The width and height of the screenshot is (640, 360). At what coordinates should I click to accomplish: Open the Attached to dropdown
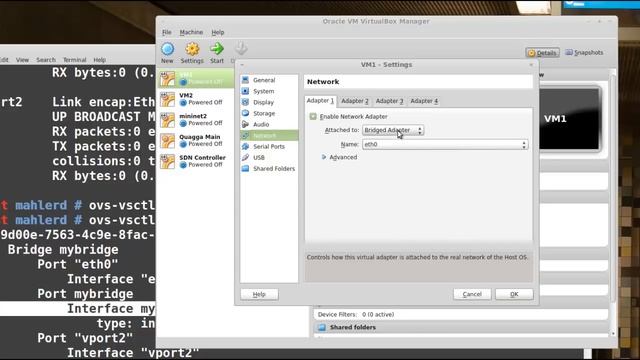pos(393,130)
